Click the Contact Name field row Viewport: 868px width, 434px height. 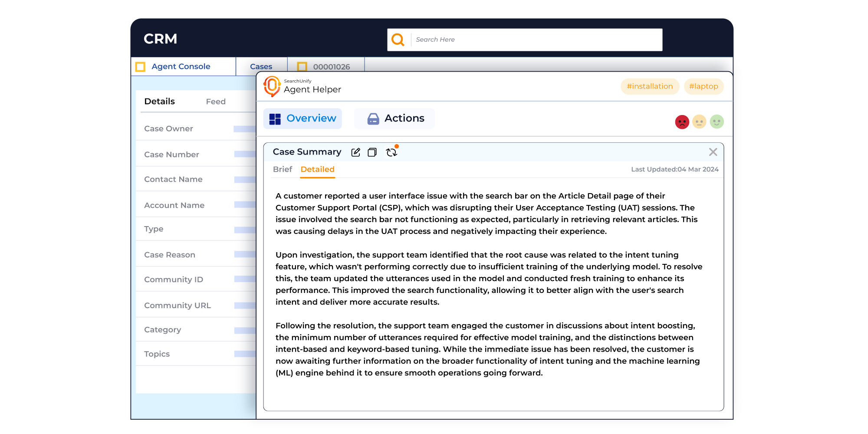[x=196, y=179]
